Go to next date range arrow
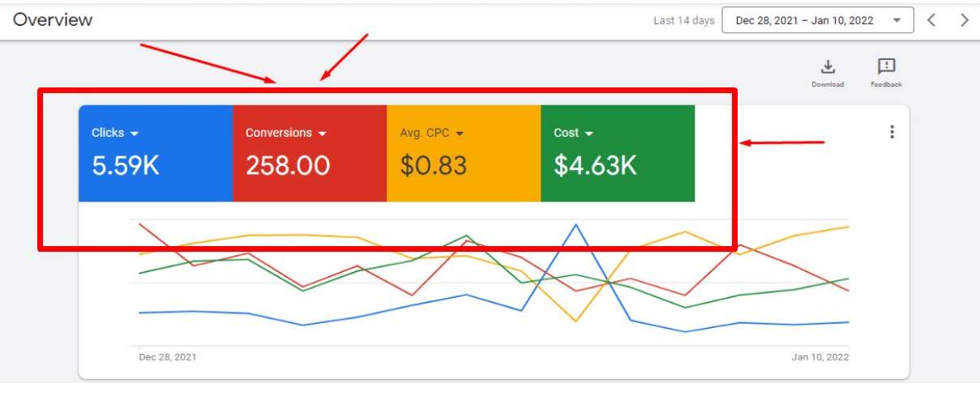The width and height of the screenshot is (980, 404). (x=964, y=20)
